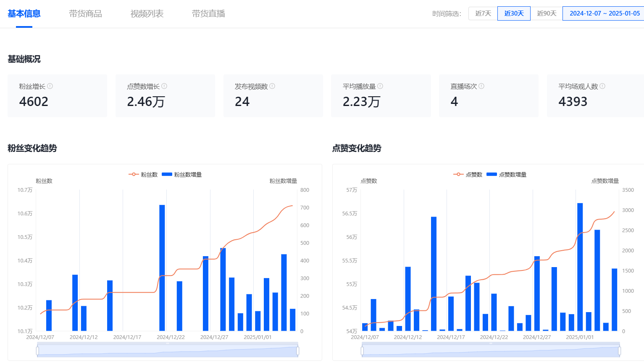Click info icon beside 平均场观人数

click(x=602, y=86)
